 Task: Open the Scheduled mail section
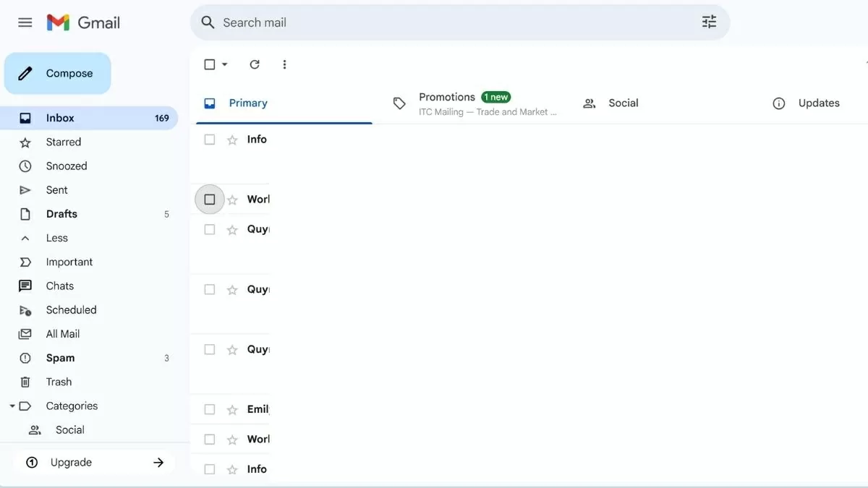point(71,309)
